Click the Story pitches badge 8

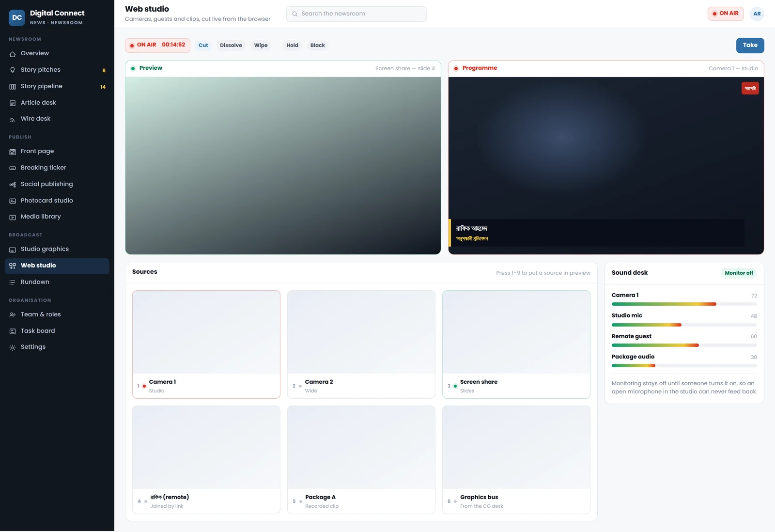click(104, 70)
